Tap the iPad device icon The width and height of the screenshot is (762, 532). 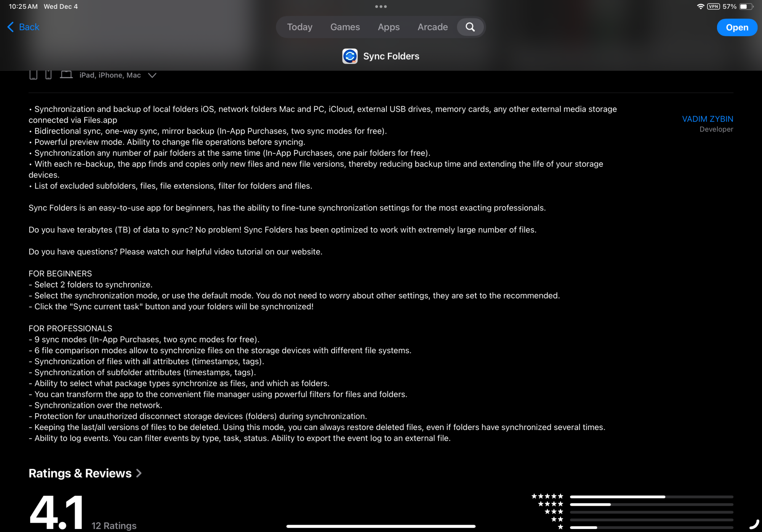pyautogui.click(x=34, y=75)
